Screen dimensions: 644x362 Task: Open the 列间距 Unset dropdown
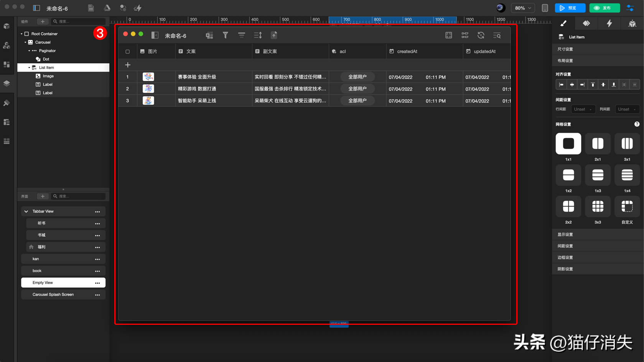pos(627,109)
